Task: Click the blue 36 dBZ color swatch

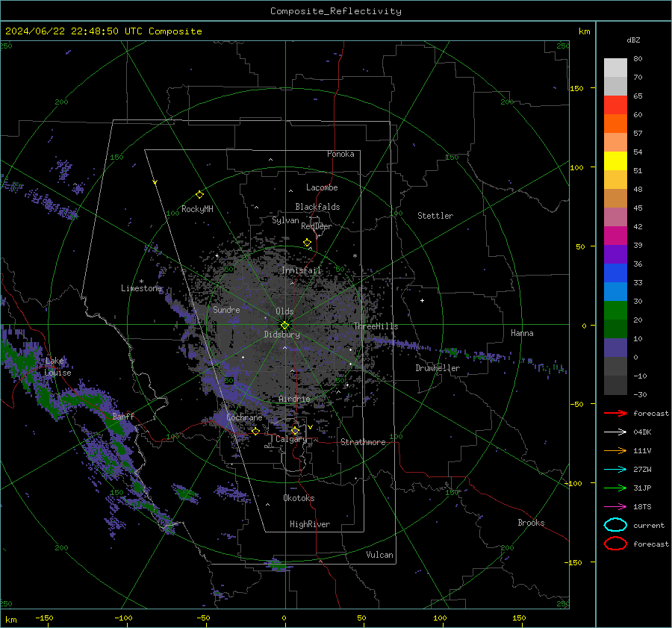Action: (x=615, y=273)
